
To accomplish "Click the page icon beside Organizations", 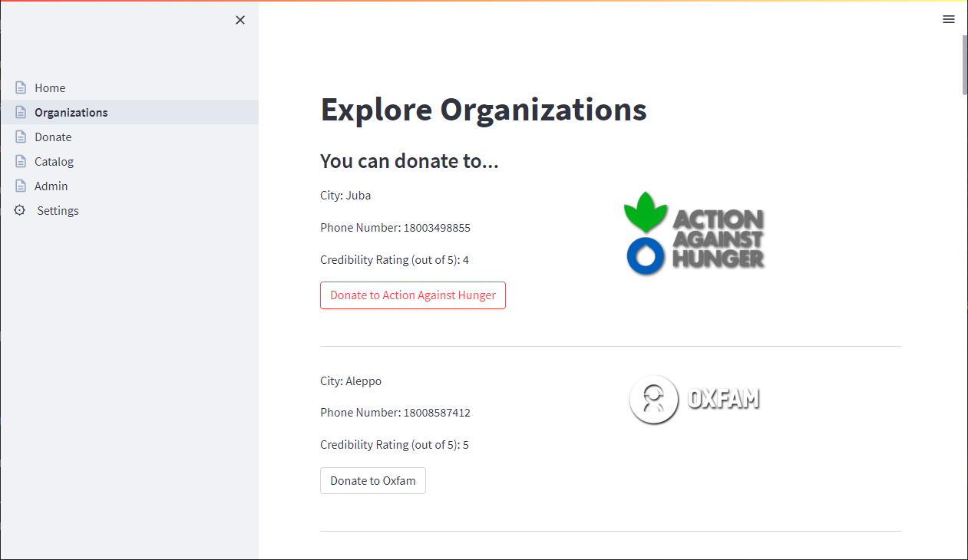I will (21, 113).
